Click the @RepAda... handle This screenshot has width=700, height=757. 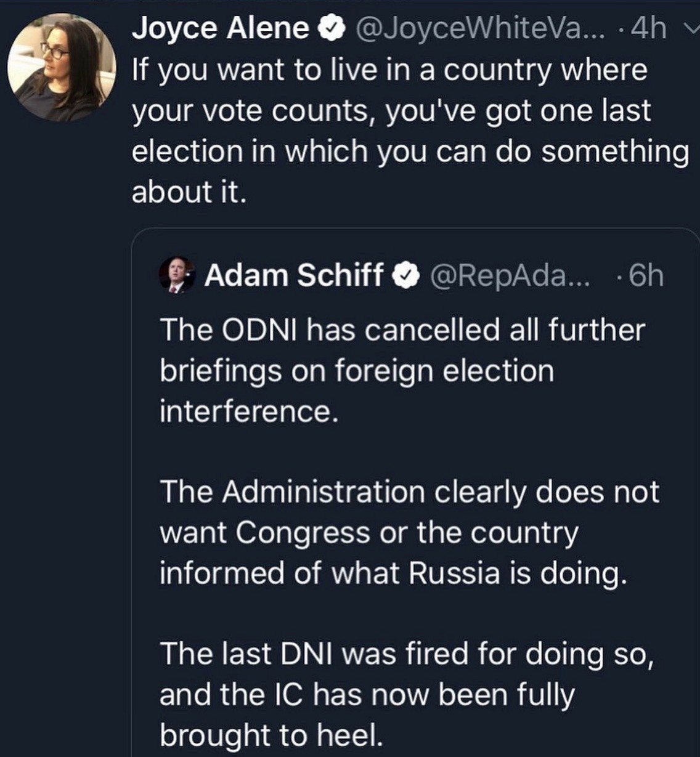(x=509, y=276)
